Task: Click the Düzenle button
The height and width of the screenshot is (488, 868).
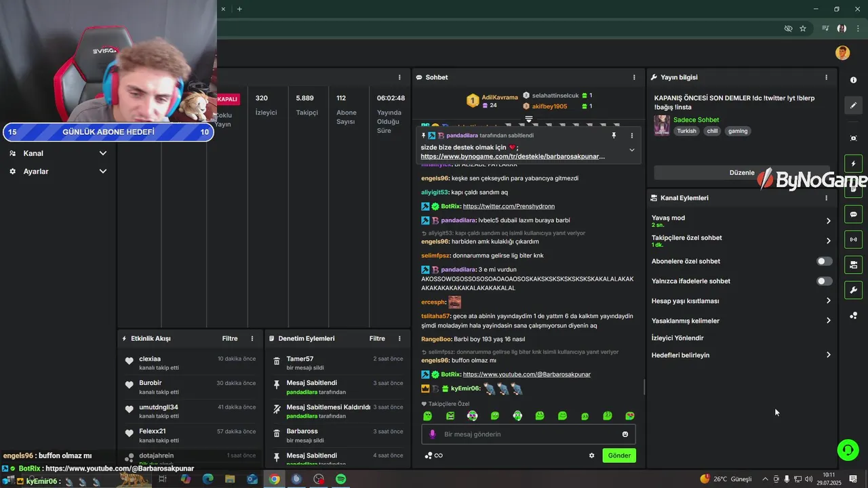Action: pos(742,172)
